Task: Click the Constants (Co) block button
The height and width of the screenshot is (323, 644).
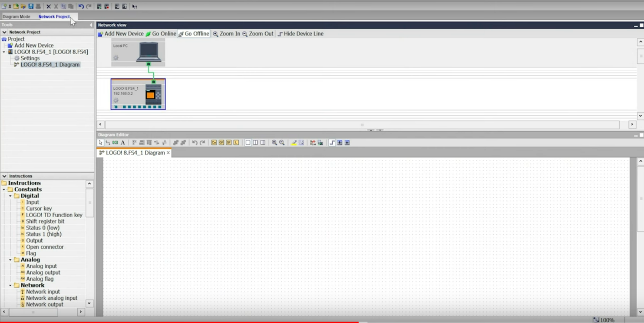Action: [x=214, y=143]
